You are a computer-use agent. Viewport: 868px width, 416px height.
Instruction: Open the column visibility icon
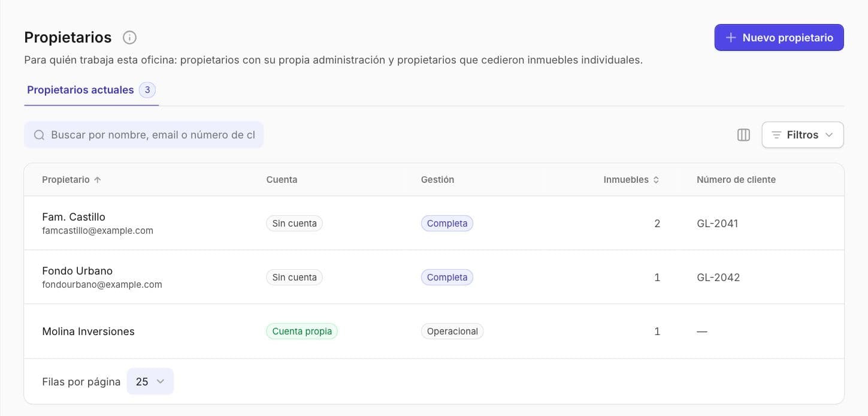click(743, 135)
